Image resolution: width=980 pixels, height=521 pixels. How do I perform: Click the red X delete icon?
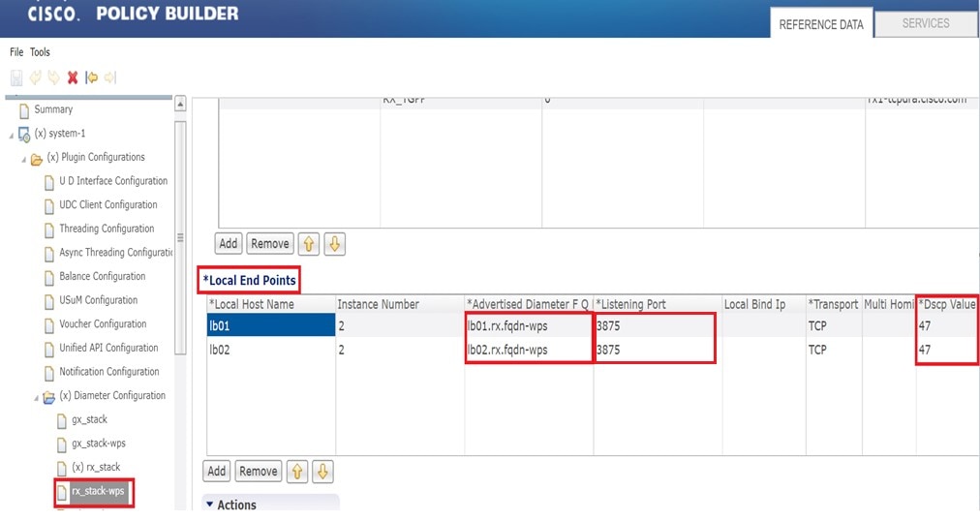(x=73, y=77)
